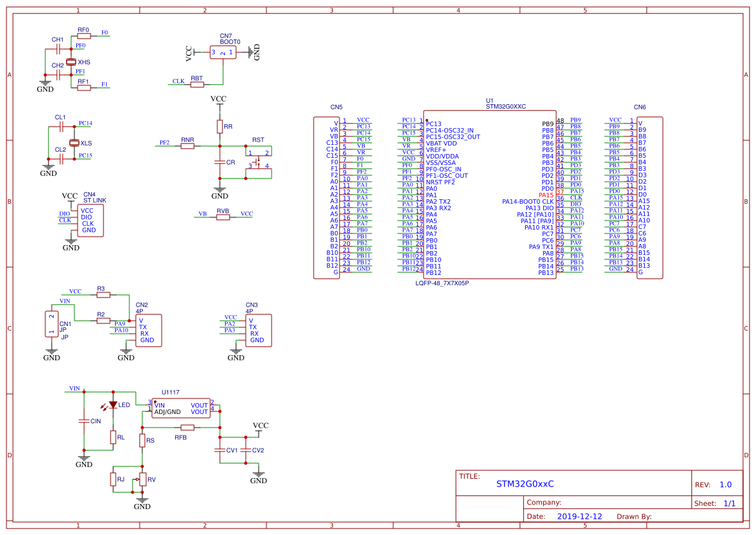This screenshot has height=535, width=756.
Task: Select the CN5 header connector body
Action: (327, 198)
